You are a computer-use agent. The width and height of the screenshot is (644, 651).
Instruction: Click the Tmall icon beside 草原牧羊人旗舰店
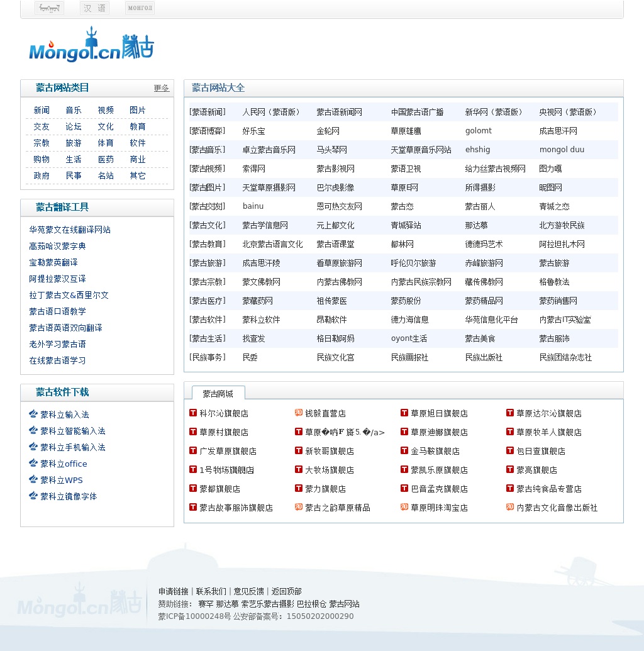pos(510,431)
